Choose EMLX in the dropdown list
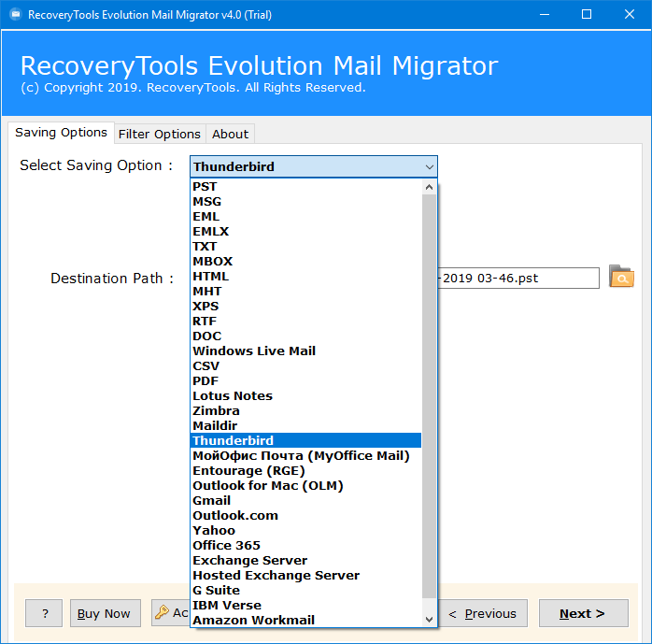Screen dimensions: 652x644 [305, 232]
